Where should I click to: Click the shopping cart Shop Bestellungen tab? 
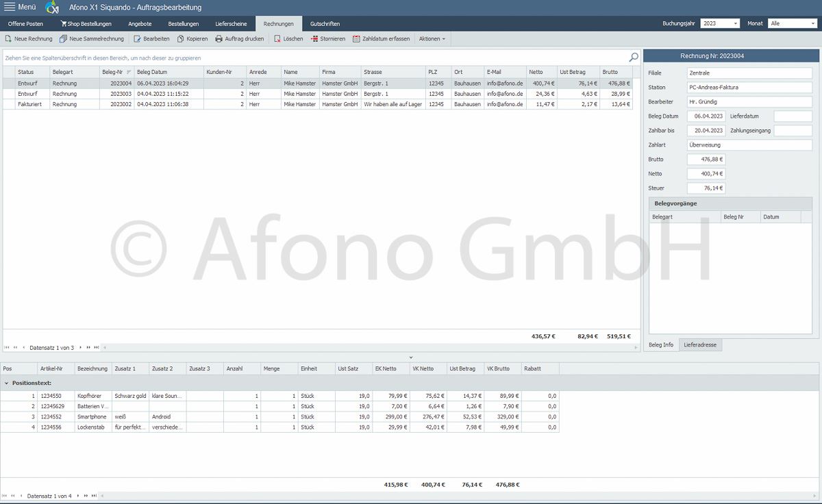(x=86, y=23)
